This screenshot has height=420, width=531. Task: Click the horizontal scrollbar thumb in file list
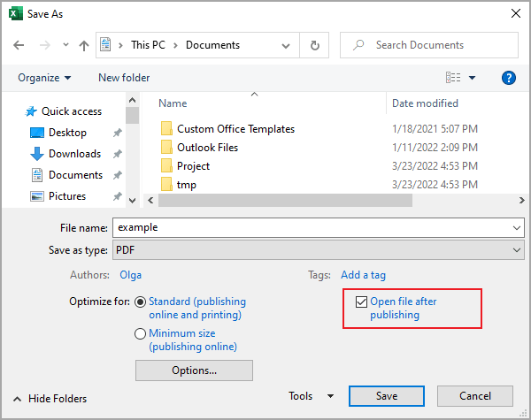285,201
